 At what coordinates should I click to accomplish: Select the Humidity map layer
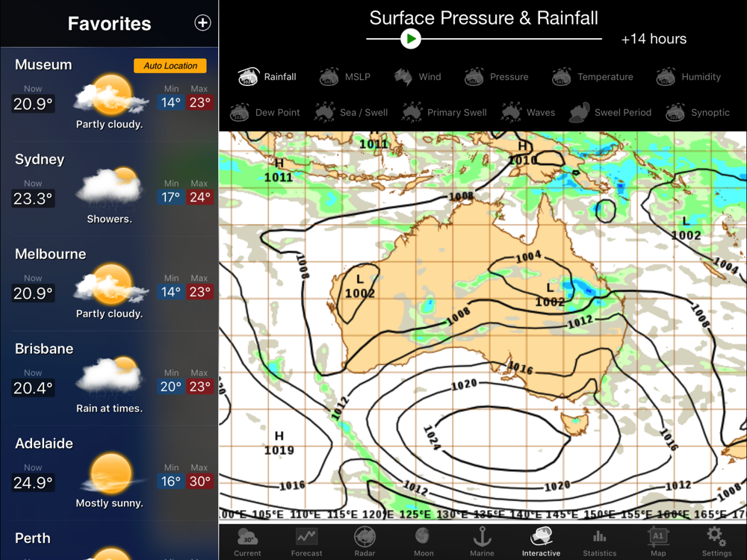689,77
